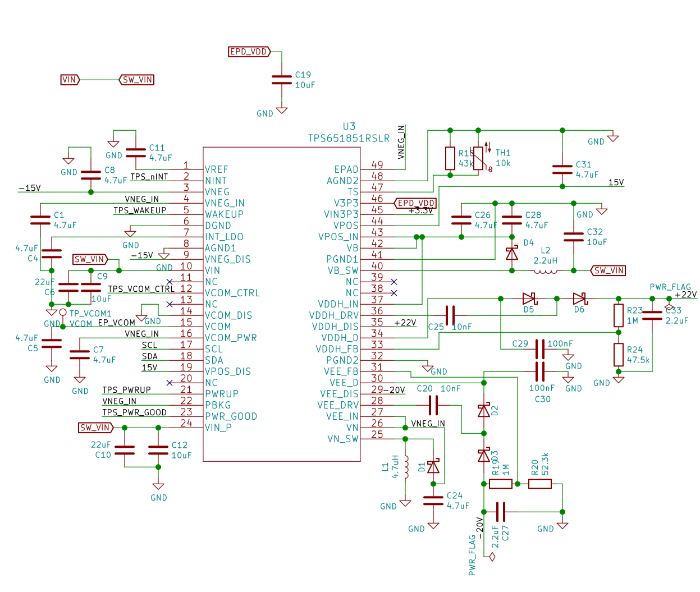Click the C29 100nF capacitor symbol
This screenshot has height=592, width=700.
click(x=540, y=349)
